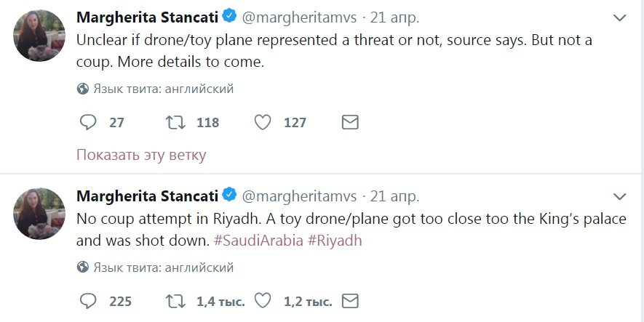Open second tweet's '21 апр.' timestamp

click(x=395, y=196)
